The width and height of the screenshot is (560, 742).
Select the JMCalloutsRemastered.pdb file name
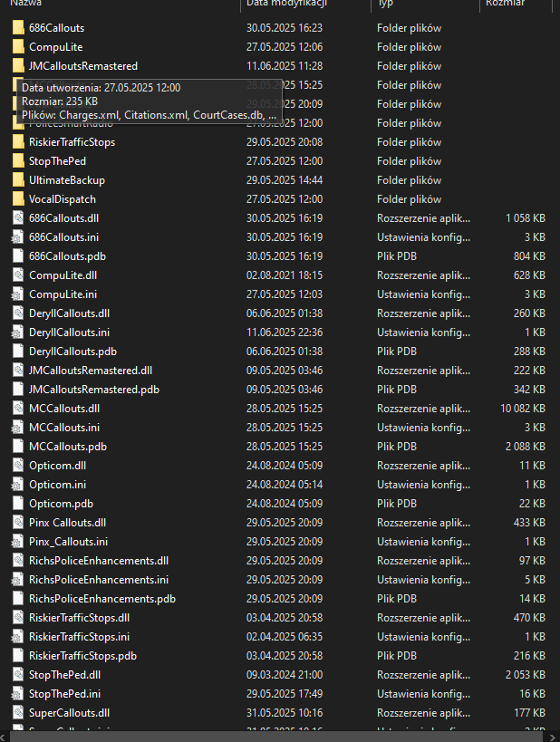tap(93, 390)
